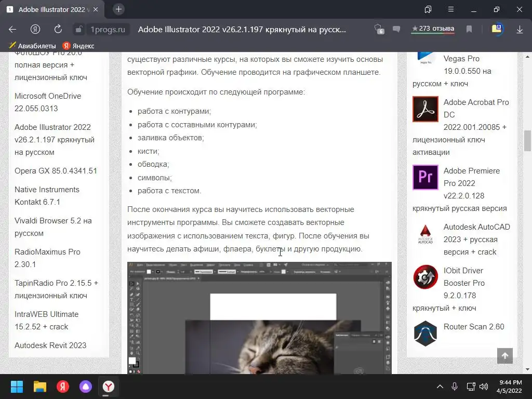Open the 273 отзыва rating link
The height and width of the screenshot is (399, 532).
coord(433,29)
